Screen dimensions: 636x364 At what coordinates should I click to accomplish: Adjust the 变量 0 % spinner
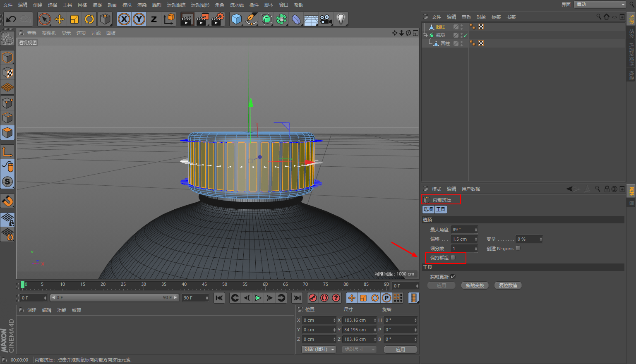click(x=541, y=239)
